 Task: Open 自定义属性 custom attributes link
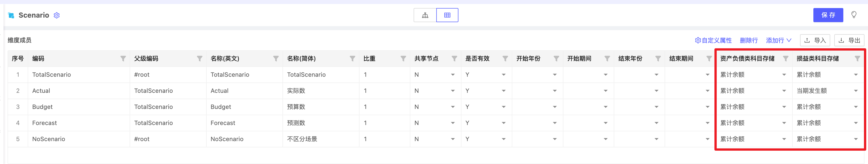coord(713,40)
